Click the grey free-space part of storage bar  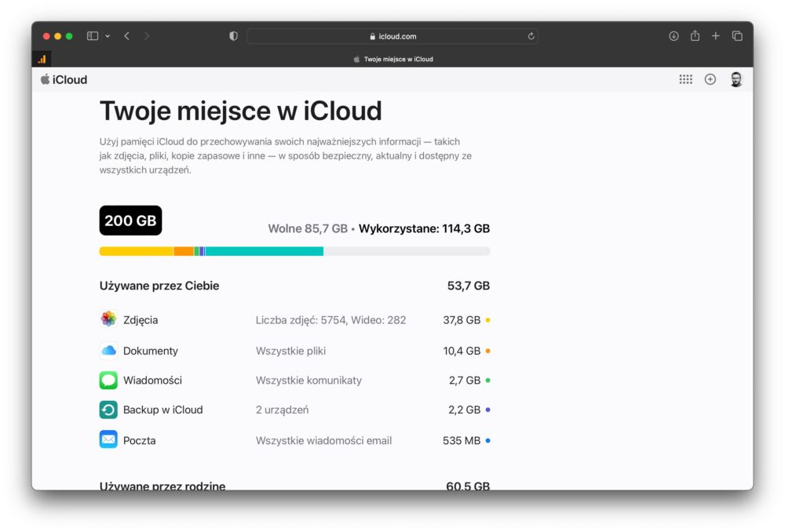(407, 251)
